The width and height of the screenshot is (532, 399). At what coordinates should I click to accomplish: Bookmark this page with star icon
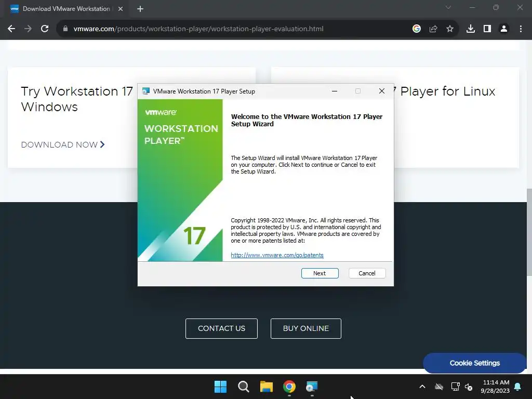[x=450, y=29]
